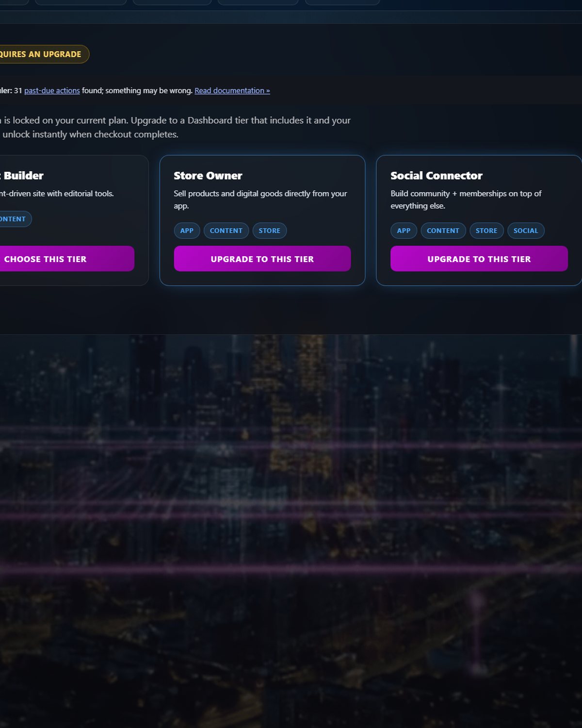Click the Choose this tier button
Image resolution: width=582 pixels, height=728 pixels.
click(66, 259)
